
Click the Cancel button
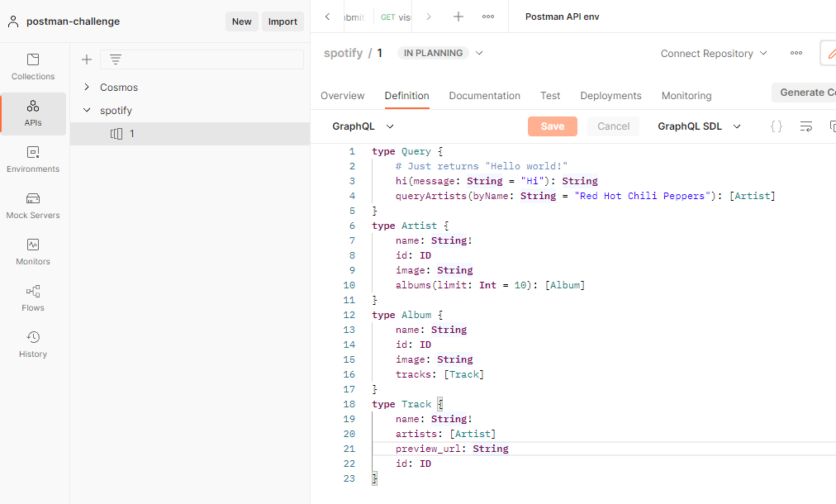pyautogui.click(x=613, y=126)
